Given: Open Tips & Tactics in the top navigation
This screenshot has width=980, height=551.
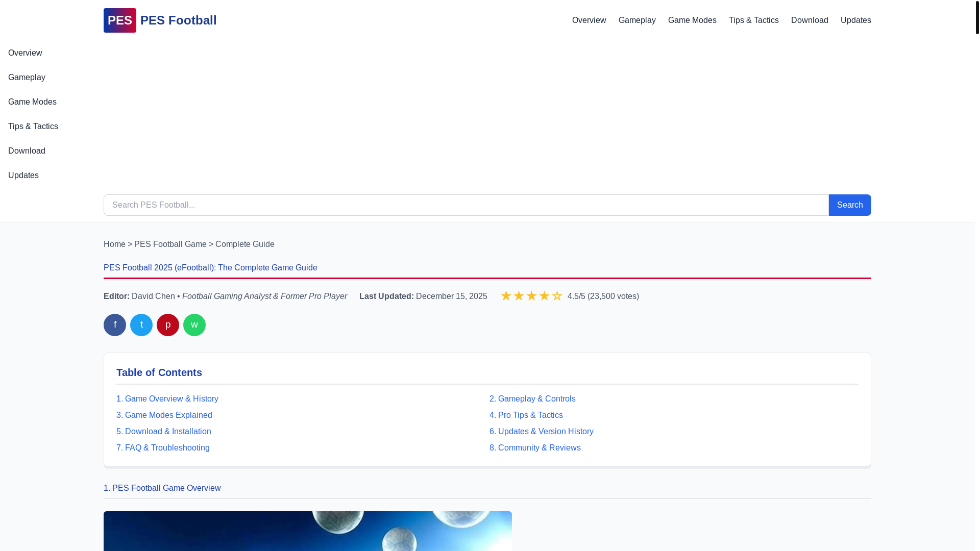Looking at the screenshot, I should tap(754, 20).
